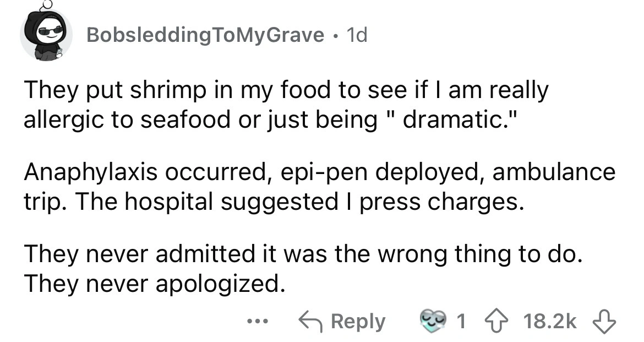Open BobsleddingToMyGrave's user profile
The height and width of the screenshot is (342, 644).
point(205,36)
